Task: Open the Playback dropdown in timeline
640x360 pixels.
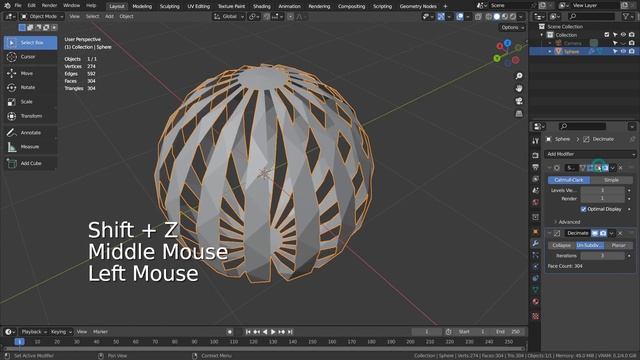Action: pyautogui.click(x=33, y=332)
